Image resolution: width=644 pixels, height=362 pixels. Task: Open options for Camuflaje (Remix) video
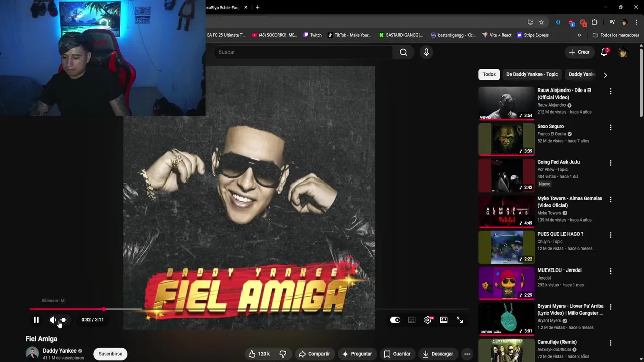[x=610, y=343]
